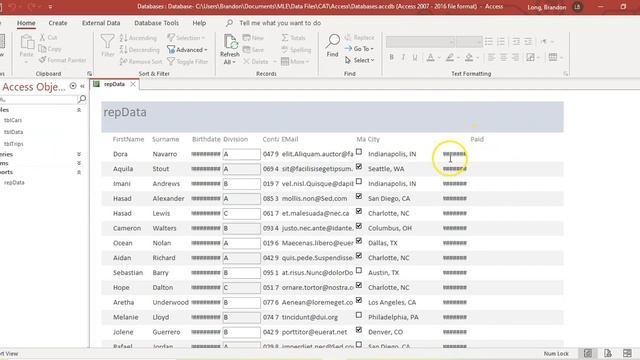The height and width of the screenshot is (360, 640).
Task: Open repData report in navigation pane
Action: click(14, 182)
